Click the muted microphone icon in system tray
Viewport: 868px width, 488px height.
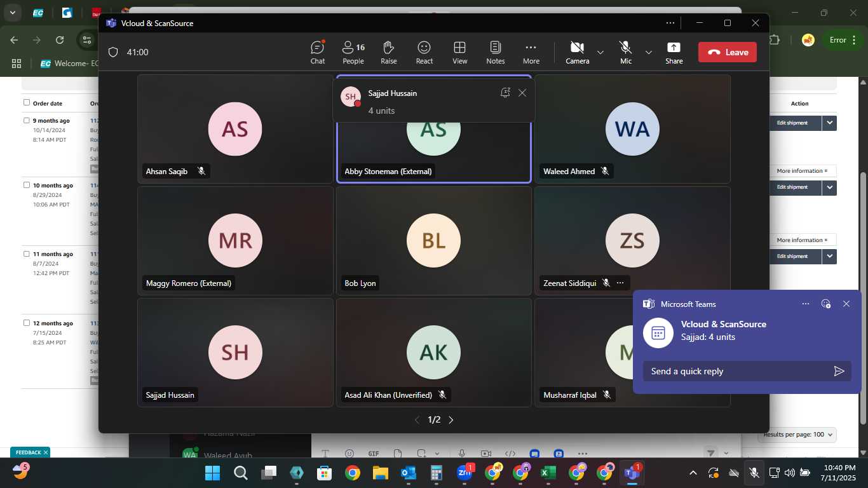point(754,473)
